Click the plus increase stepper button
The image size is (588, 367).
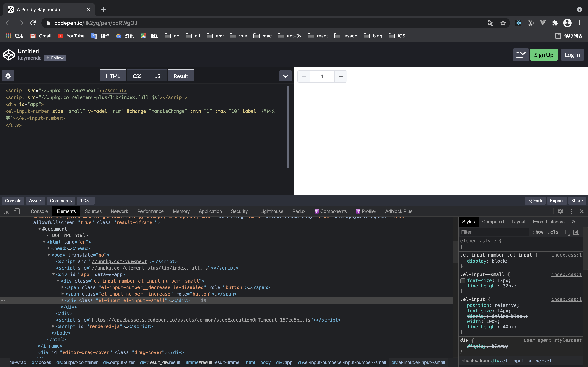(341, 76)
